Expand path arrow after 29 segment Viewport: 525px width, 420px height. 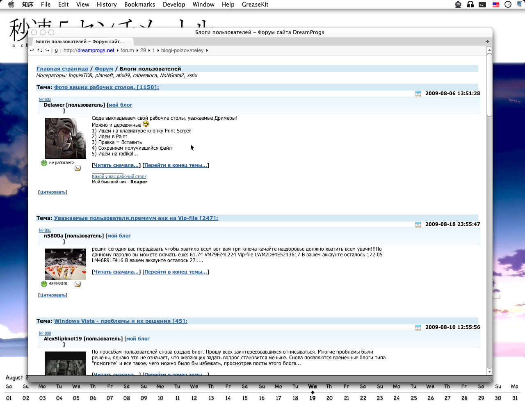click(x=149, y=50)
